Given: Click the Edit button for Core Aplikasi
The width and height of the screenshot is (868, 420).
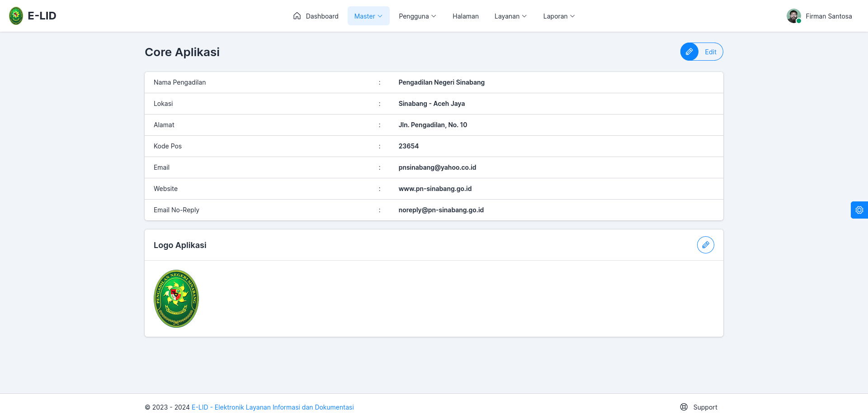Looking at the screenshot, I should (702, 52).
